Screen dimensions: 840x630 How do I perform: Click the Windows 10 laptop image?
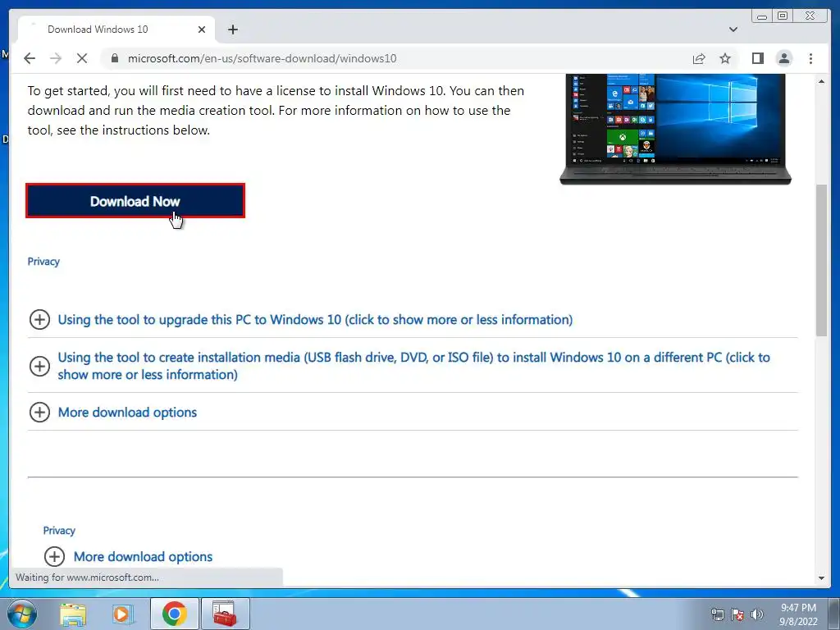[675, 129]
